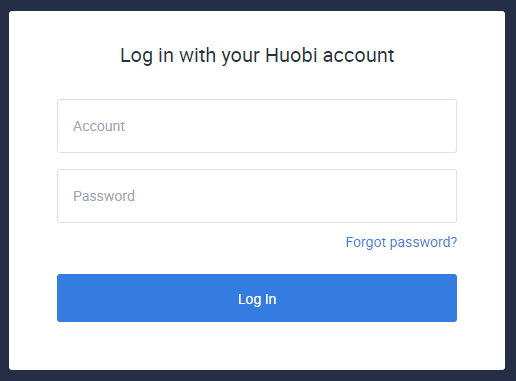Focus the Password input field
The height and width of the screenshot is (381, 516).
pos(257,196)
